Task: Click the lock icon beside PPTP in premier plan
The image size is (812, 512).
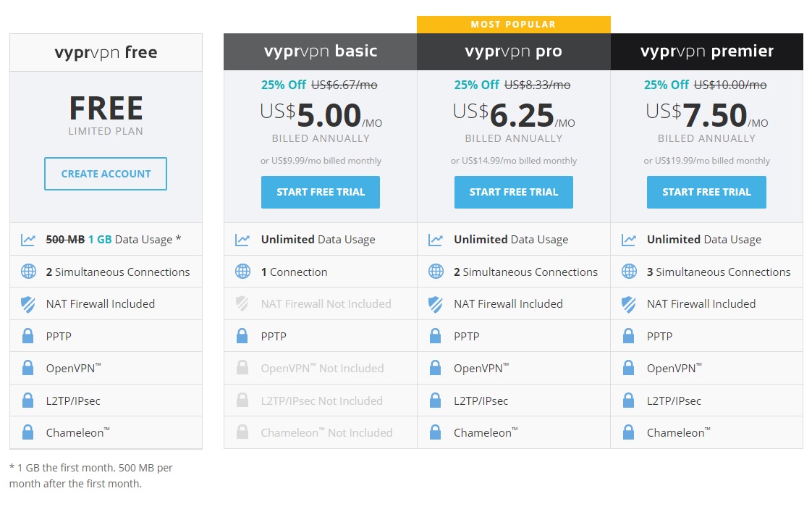Action: point(628,336)
